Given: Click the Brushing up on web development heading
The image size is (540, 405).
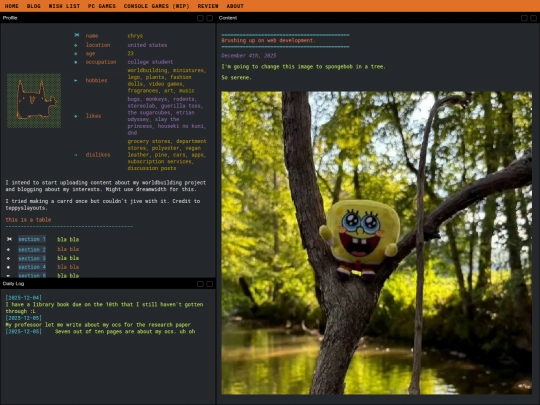Looking at the screenshot, I should coord(268,40).
